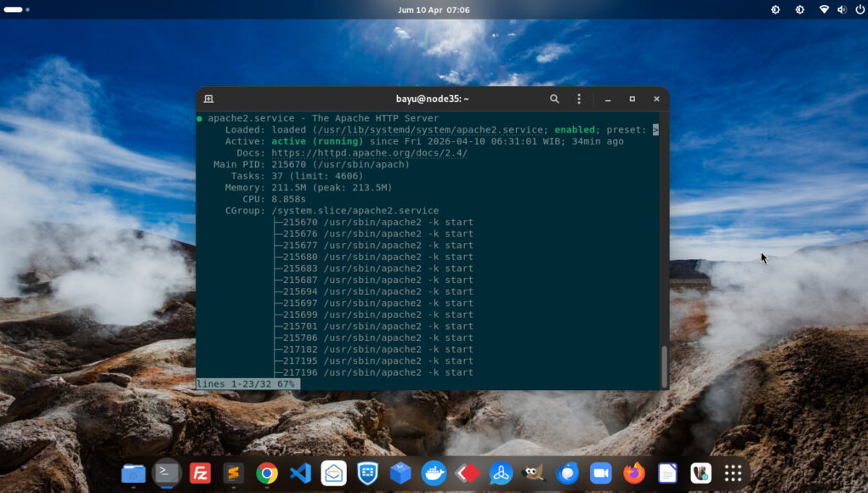Viewport: 868px width, 493px height.
Task: Open the blue shield app in dock
Action: 367,473
